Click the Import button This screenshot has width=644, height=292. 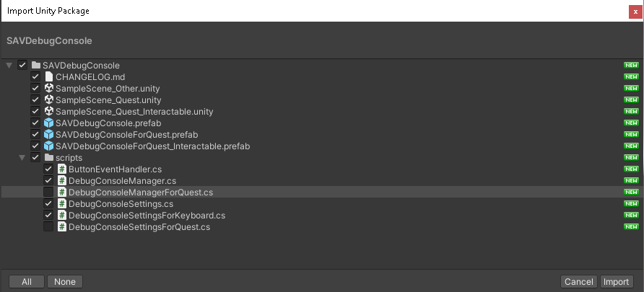[x=616, y=282]
